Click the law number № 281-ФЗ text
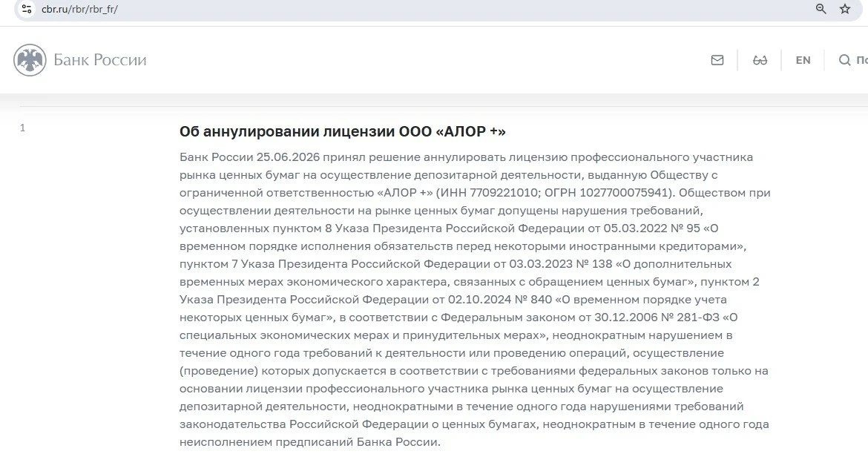This screenshot has height=454, width=868. tap(690, 318)
